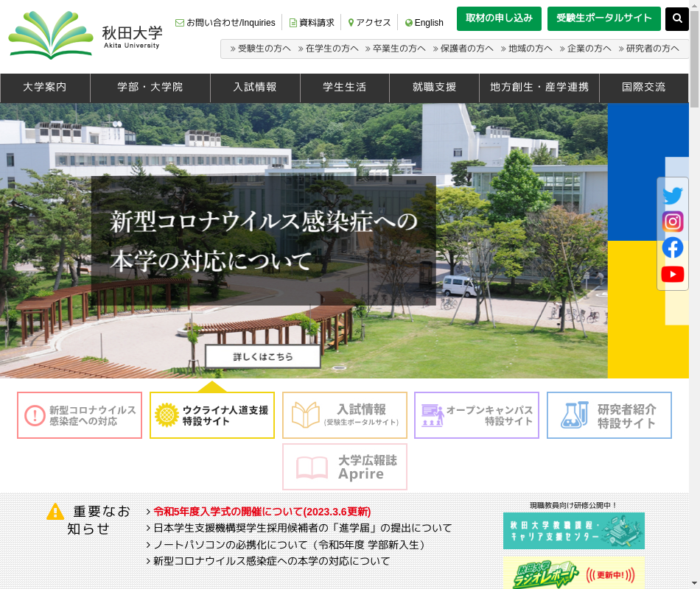
Task: Open the 令和5年度入学式 red news link
Action: pos(262,512)
